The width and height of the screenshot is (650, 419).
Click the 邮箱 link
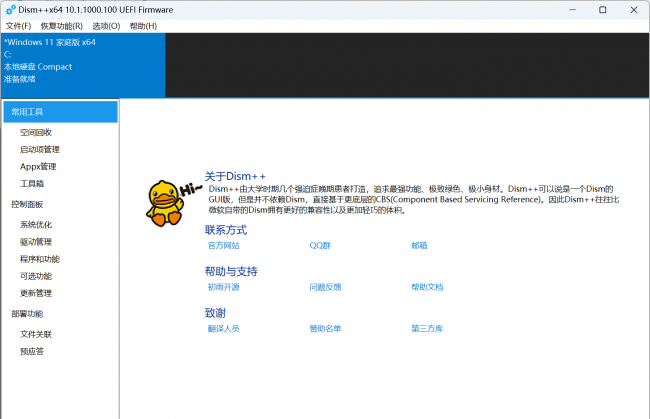point(419,245)
